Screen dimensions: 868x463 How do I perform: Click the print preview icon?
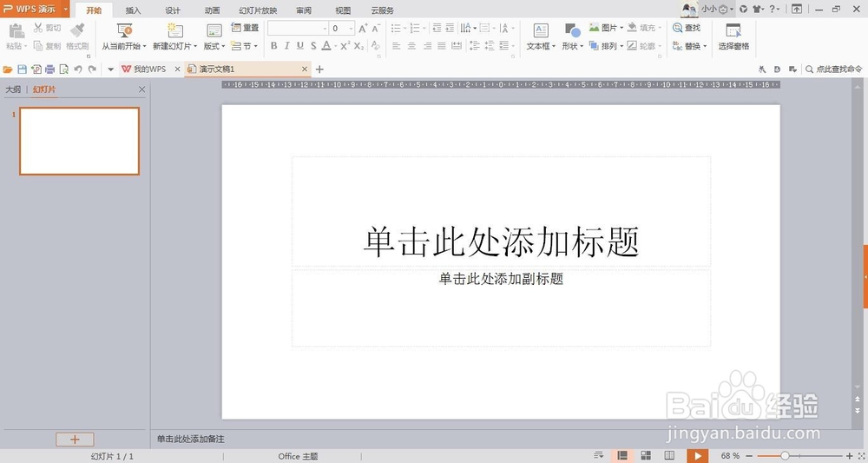63,69
